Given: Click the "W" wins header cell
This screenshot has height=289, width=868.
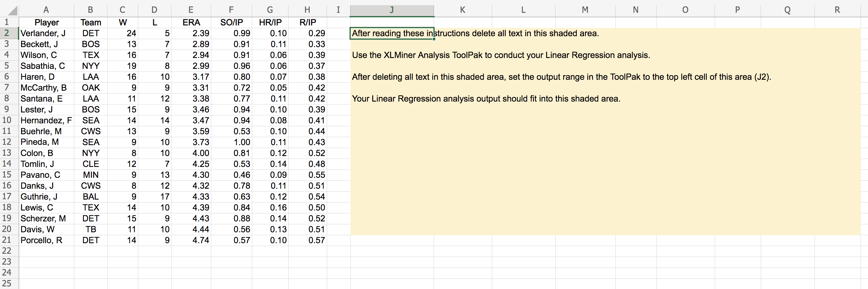Looking at the screenshot, I should pos(123,23).
